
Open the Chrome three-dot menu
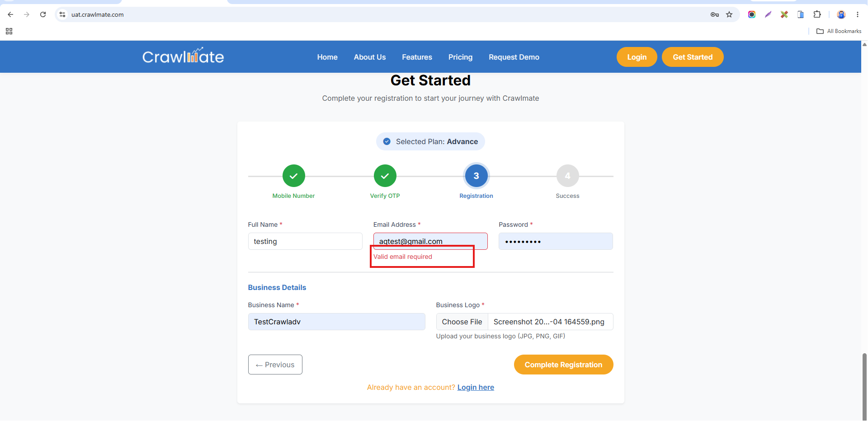tap(858, 14)
